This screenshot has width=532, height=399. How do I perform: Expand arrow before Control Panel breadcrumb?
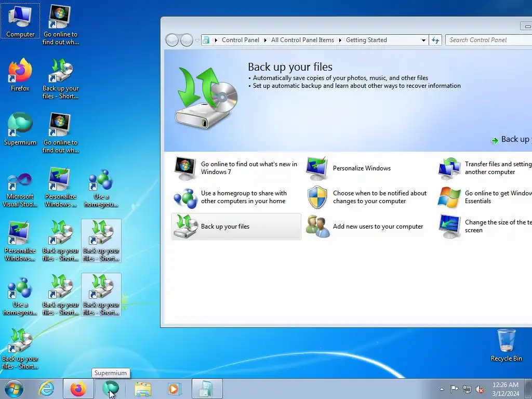[216, 40]
